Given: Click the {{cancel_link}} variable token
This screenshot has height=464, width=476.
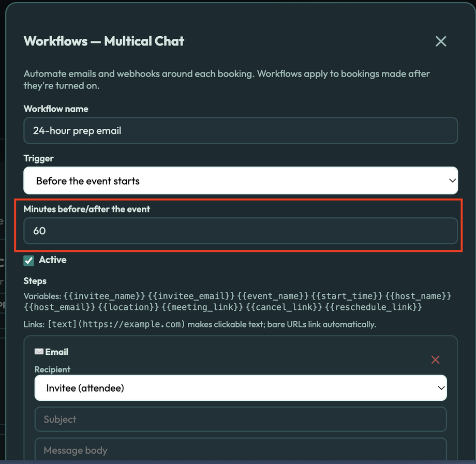Looking at the screenshot, I should pos(284,307).
